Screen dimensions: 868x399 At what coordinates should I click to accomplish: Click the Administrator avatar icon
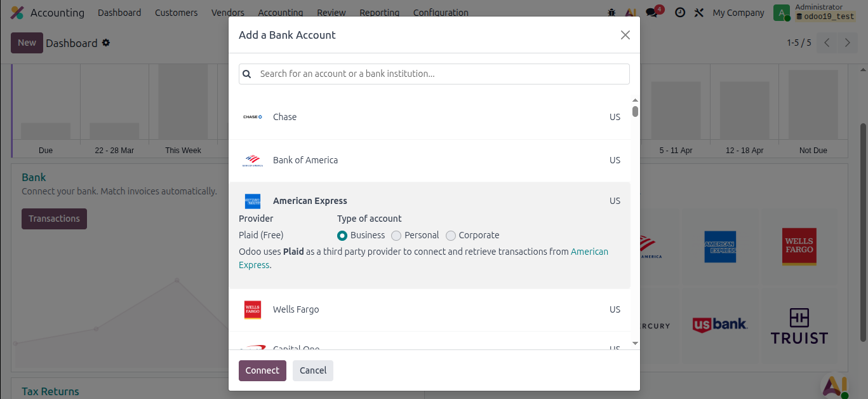point(782,13)
